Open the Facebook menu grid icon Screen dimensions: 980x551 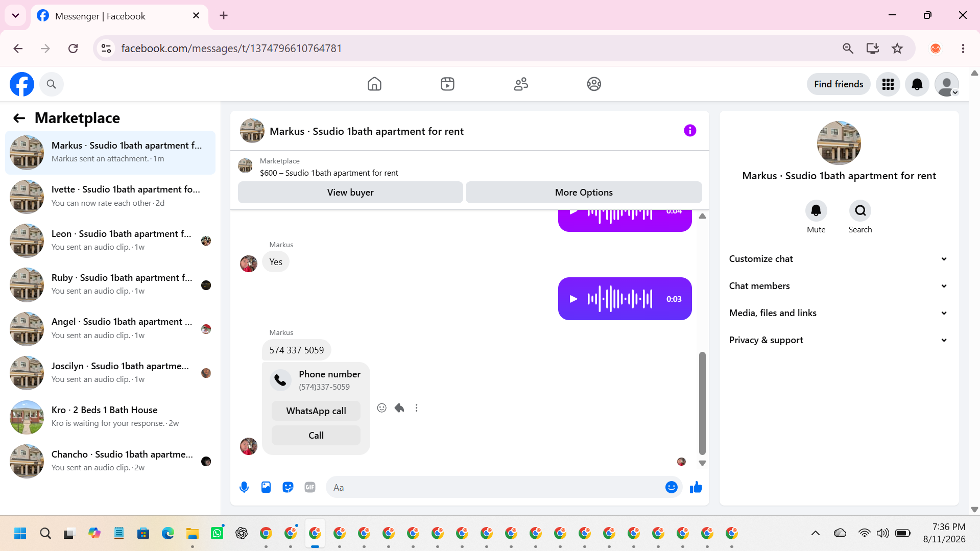point(888,84)
